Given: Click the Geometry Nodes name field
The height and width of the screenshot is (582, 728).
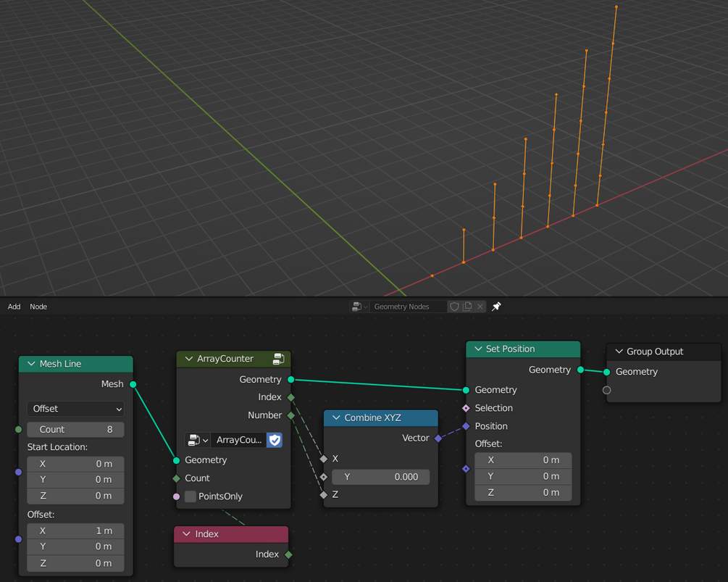Looking at the screenshot, I should click(x=408, y=307).
